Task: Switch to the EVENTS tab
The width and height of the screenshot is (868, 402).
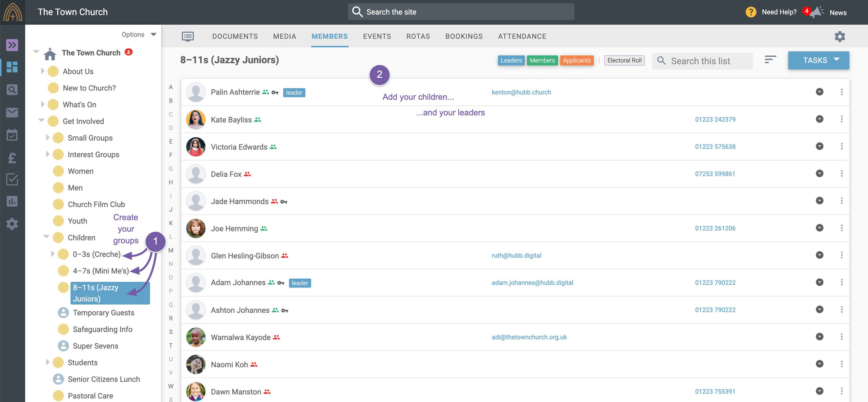Action: [x=377, y=36]
